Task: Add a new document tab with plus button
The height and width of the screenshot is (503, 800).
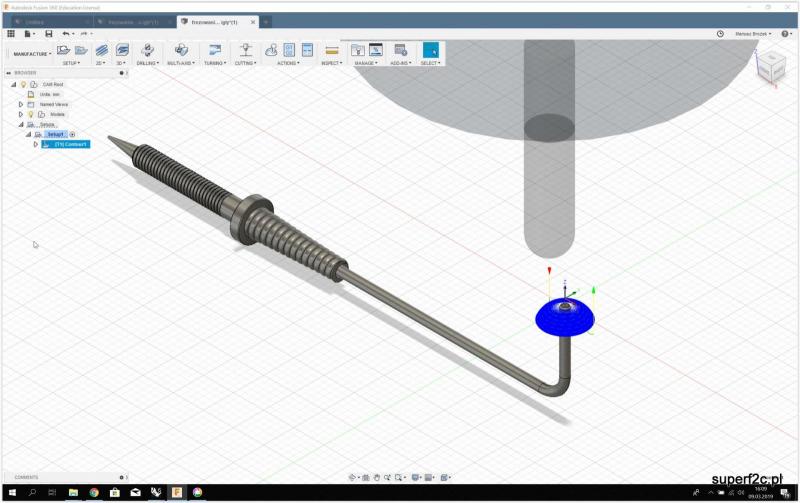Action: 266,21
